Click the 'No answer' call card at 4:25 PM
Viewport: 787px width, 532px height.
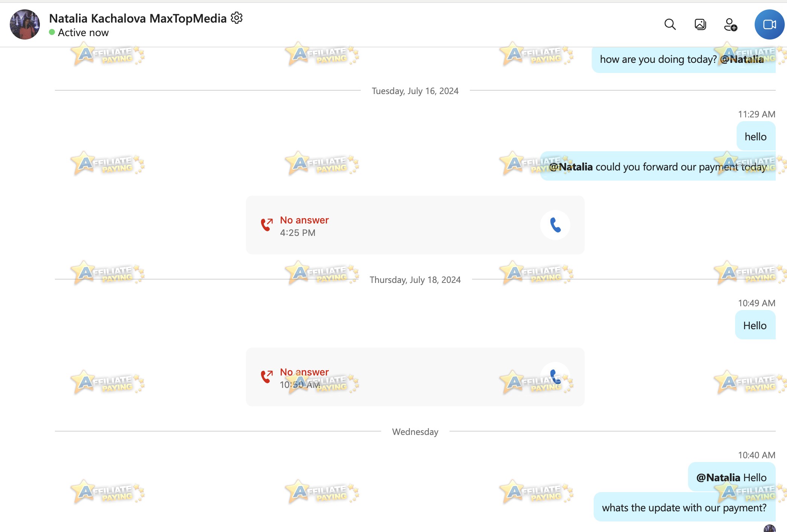(x=415, y=225)
